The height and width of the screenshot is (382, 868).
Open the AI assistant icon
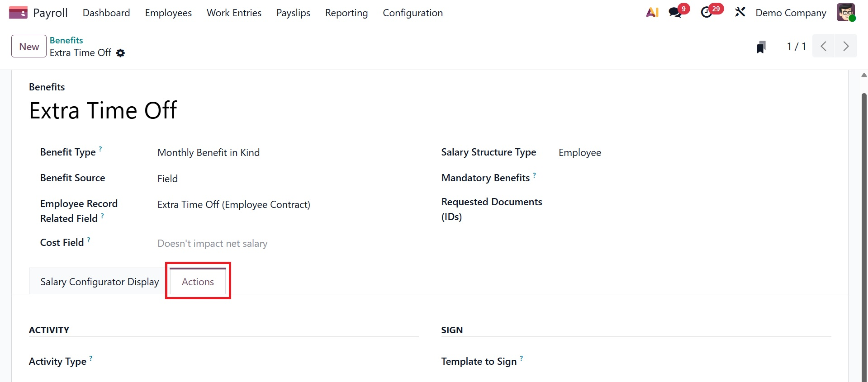point(652,13)
